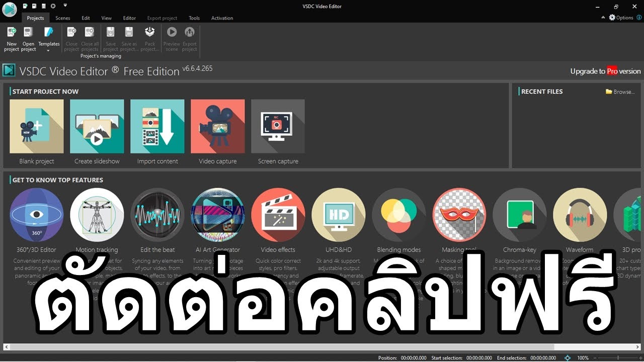Open the Editor ribbon tab
Screen dimensions: 644x362
pos(129,18)
